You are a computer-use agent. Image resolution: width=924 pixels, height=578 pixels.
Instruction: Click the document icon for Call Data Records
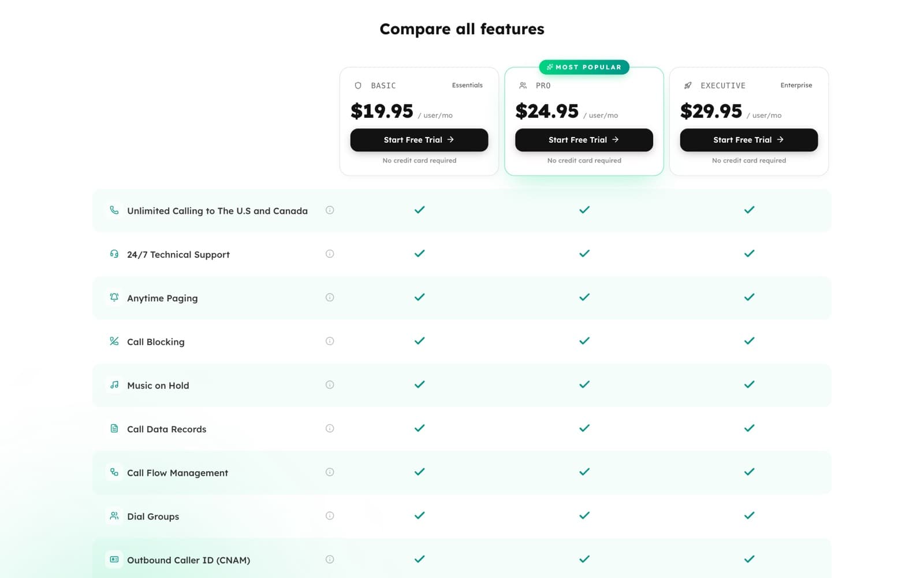coord(114,428)
